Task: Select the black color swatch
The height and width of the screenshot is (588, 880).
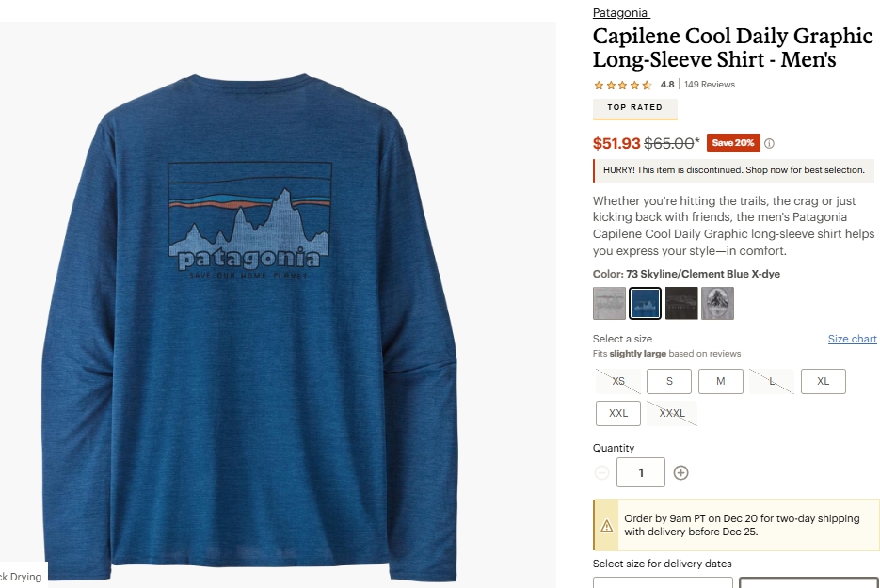Action: click(x=681, y=304)
